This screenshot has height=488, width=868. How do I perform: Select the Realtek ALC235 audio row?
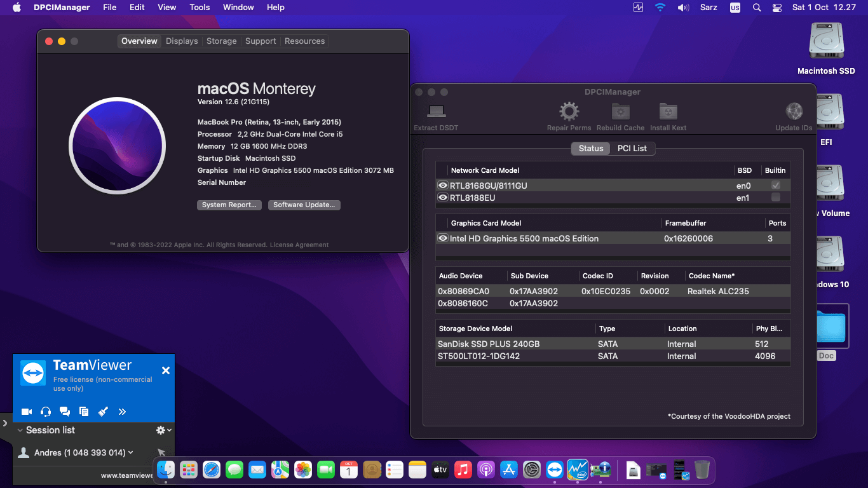coord(613,291)
